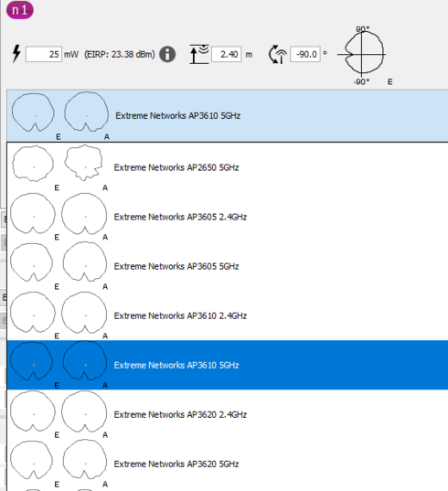Screen dimensions: 448x491
Task: Click AP2650 5GHz elevation pattern thumbnail
Action: [x=33, y=164]
